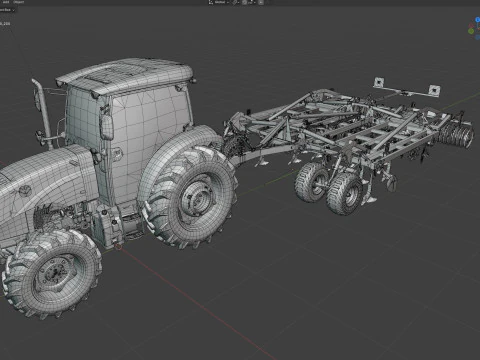Select the tractor's large rear wheel
This screenshot has height=360, width=480.
pyautogui.click(x=191, y=197)
